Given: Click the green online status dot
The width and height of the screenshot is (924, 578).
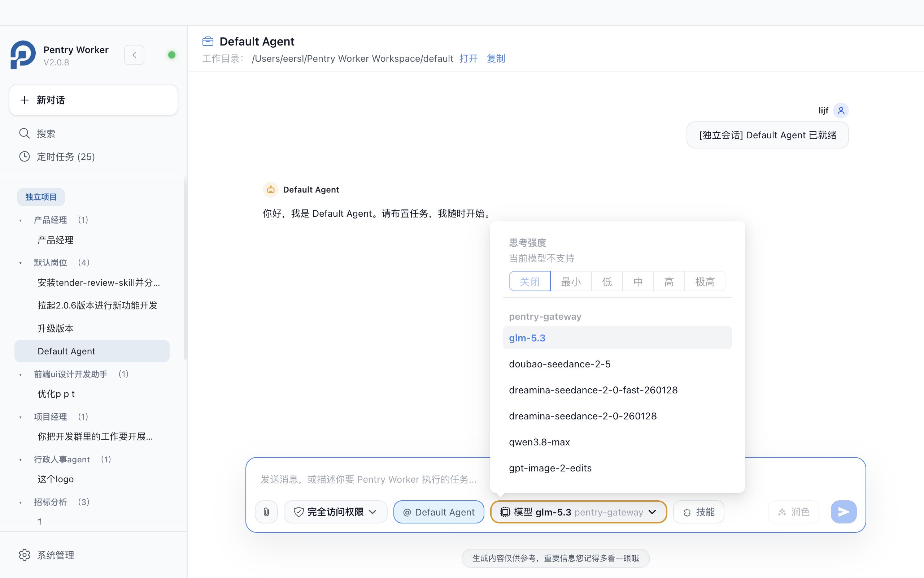Looking at the screenshot, I should coord(172,55).
